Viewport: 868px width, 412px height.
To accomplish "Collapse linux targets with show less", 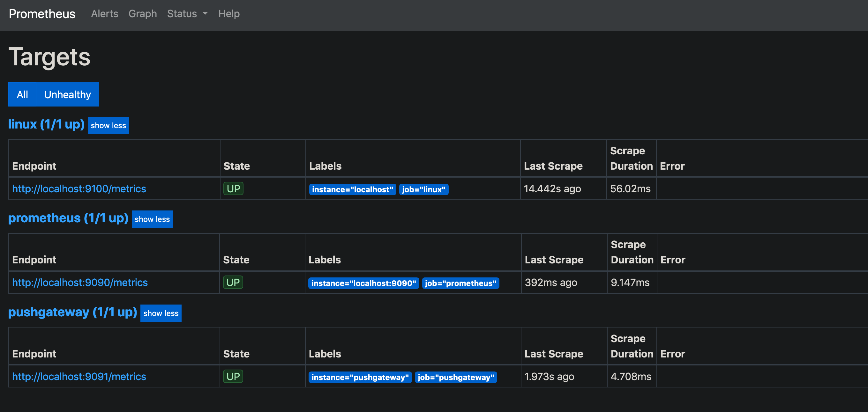I will coord(108,125).
